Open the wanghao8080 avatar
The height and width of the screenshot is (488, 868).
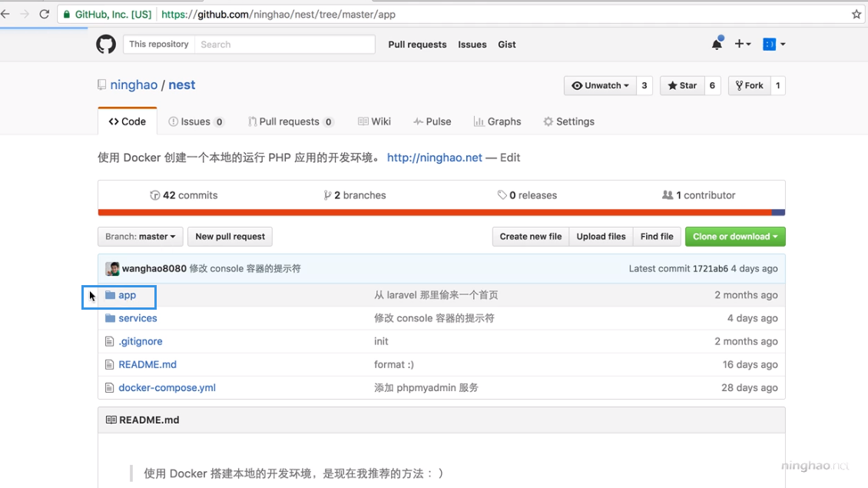(112, 269)
